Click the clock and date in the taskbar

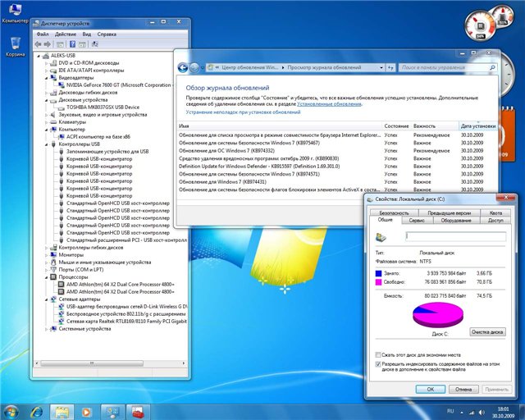point(503,413)
